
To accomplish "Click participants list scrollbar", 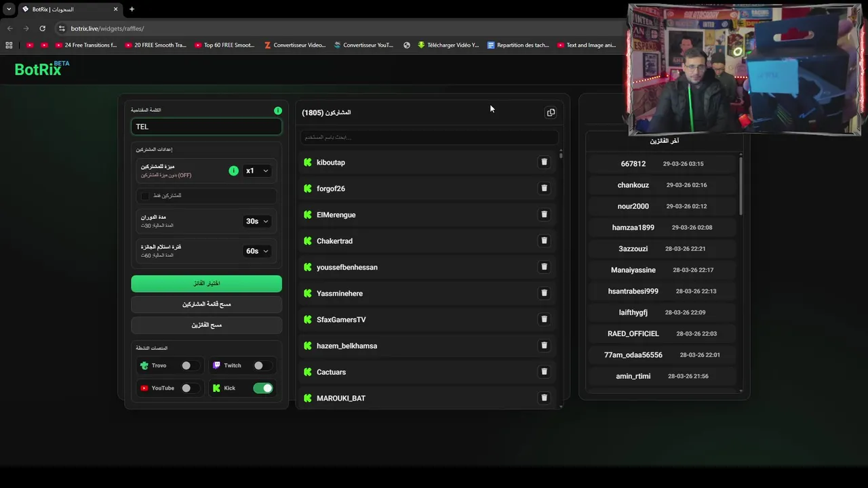I will (x=561, y=155).
